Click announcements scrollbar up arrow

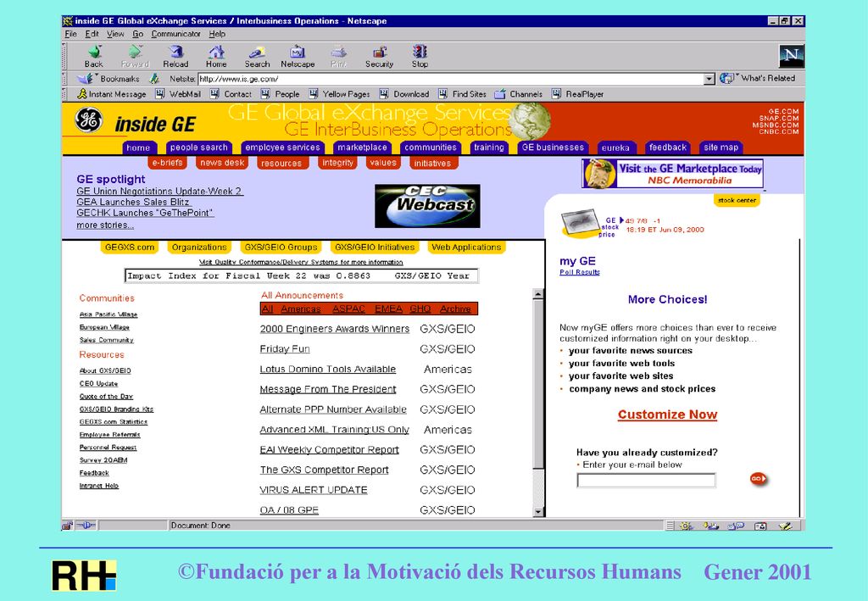(538, 294)
